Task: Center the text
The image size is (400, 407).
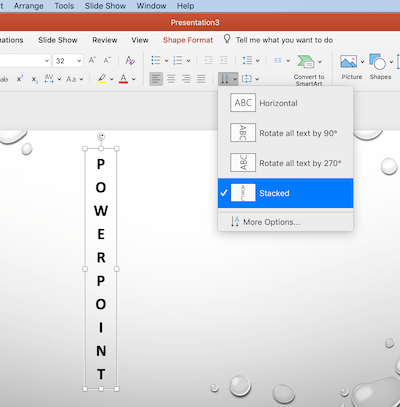Action: click(171, 79)
